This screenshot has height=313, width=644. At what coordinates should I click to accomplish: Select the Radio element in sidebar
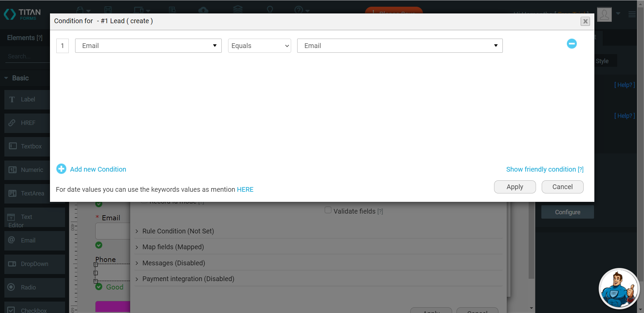28,287
